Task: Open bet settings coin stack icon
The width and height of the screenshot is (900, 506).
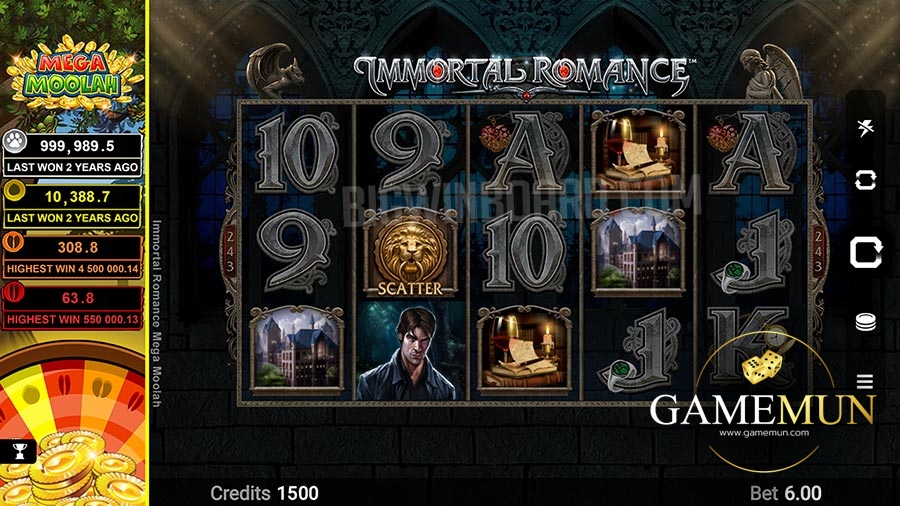Action: [865, 322]
